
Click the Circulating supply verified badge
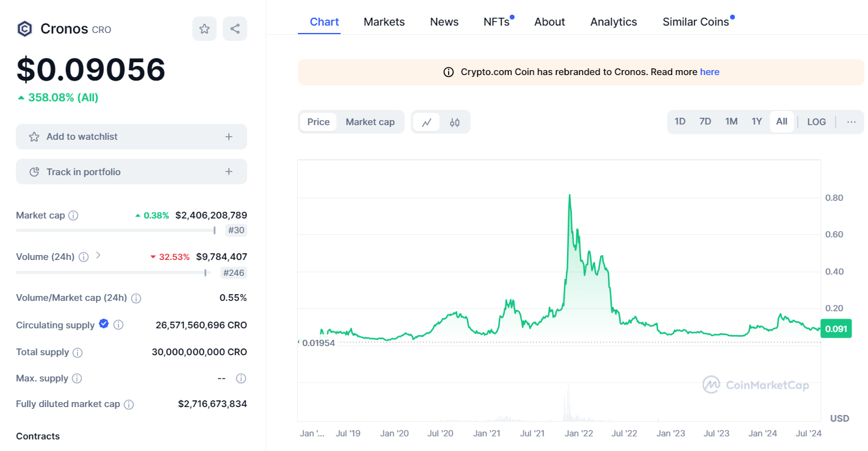click(x=104, y=324)
